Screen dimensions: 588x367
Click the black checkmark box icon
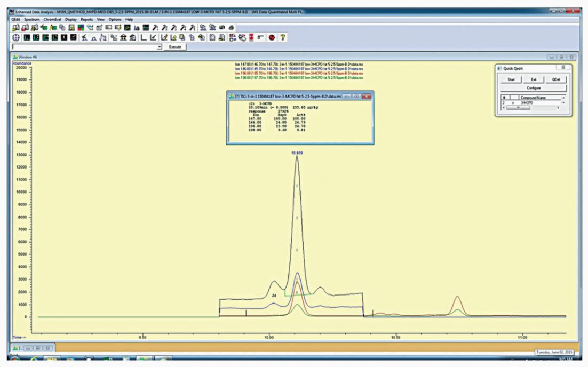coord(74,37)
